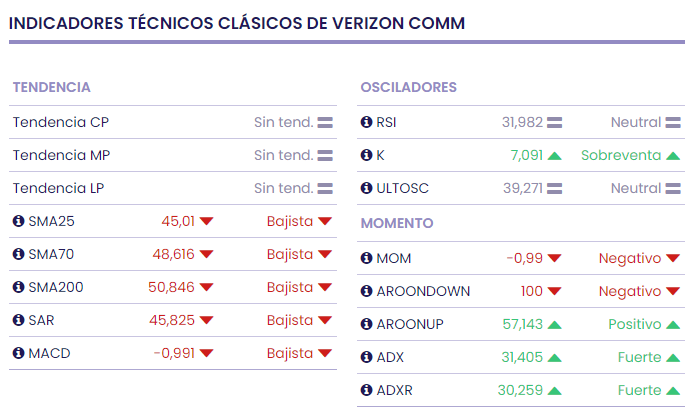Open the AROONDOWN info icon
The image size is (694, 416).
(366, 291)
